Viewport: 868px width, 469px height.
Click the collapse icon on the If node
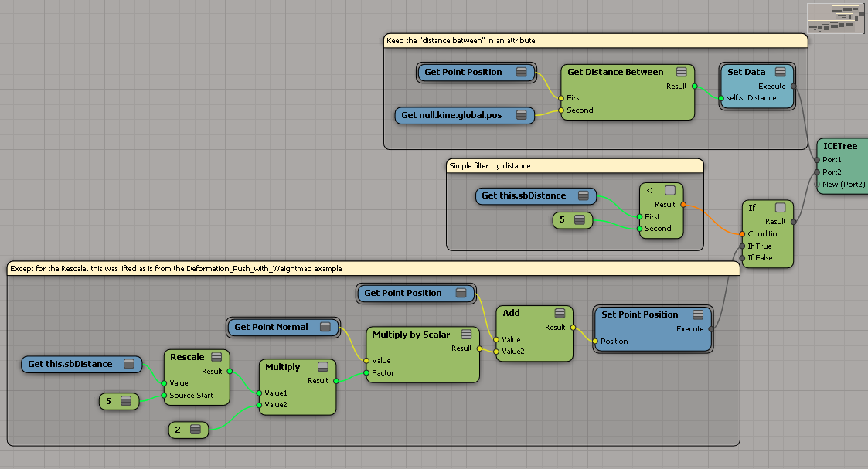(781, 208)
